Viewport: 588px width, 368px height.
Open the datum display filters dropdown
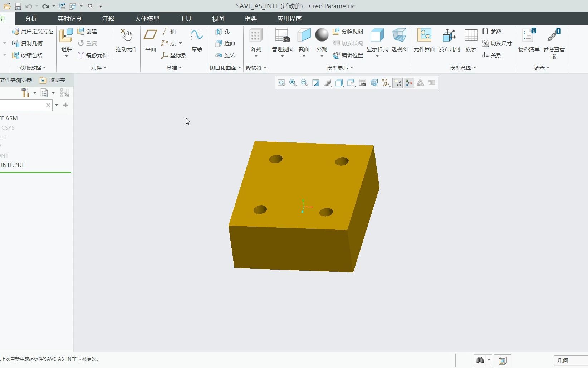click(386, 83)
